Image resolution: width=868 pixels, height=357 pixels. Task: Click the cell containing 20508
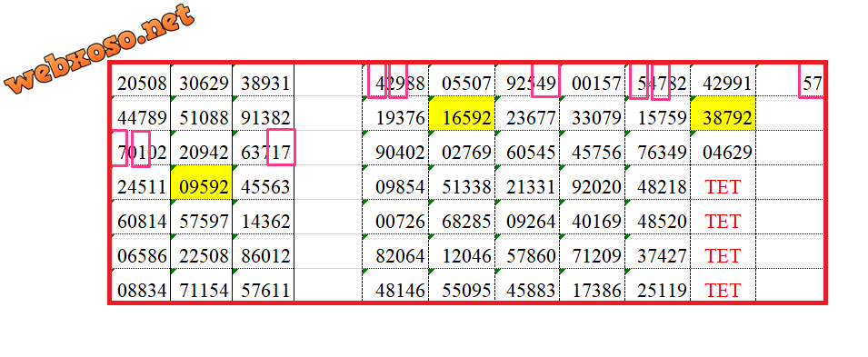[141, 80]
